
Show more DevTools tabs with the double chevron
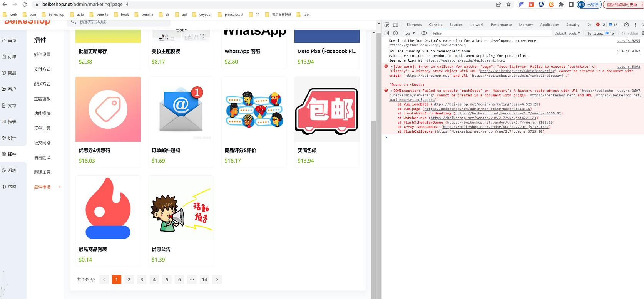pos(589,25)
